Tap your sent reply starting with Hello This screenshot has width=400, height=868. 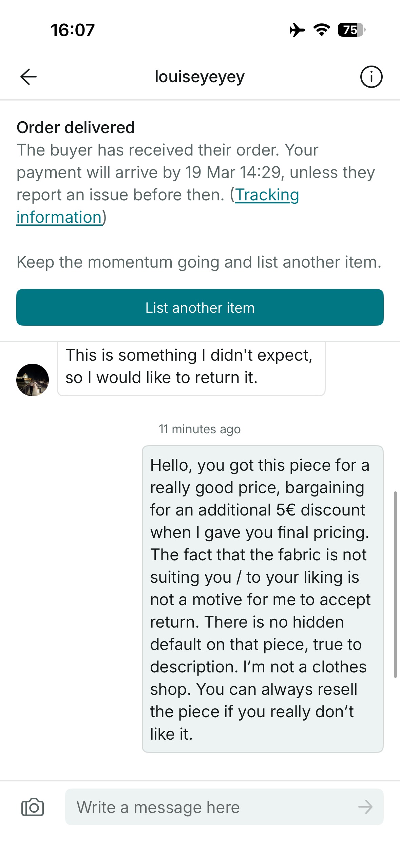[x=263, y=599]
